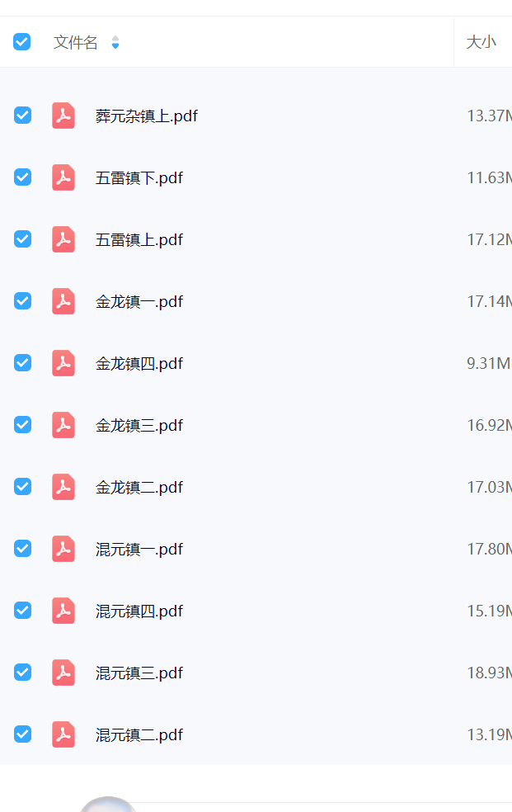512x812 pixels.
Task: Click the PDF icon for 五雷镇下.pdf
Action: coord(63,177)
